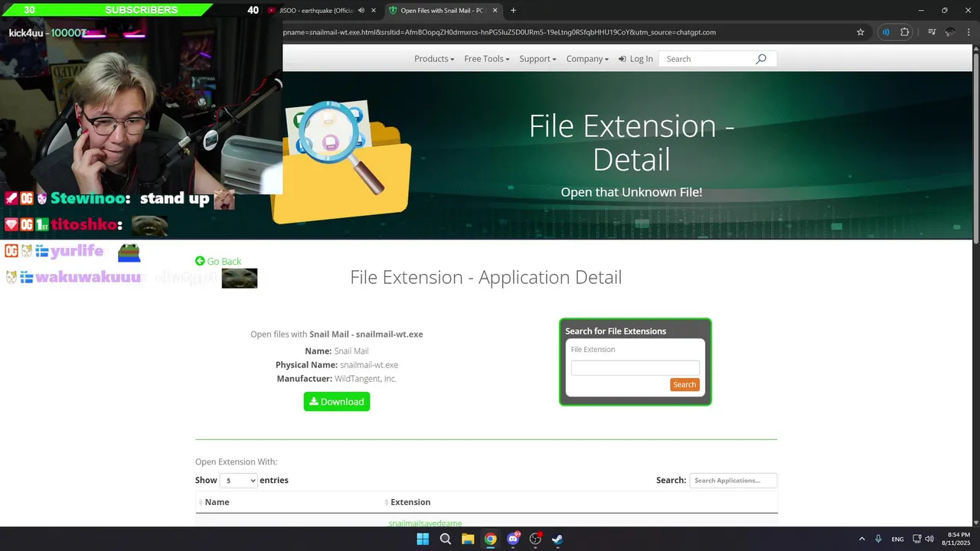Click the site search text field

coord(707,59)
